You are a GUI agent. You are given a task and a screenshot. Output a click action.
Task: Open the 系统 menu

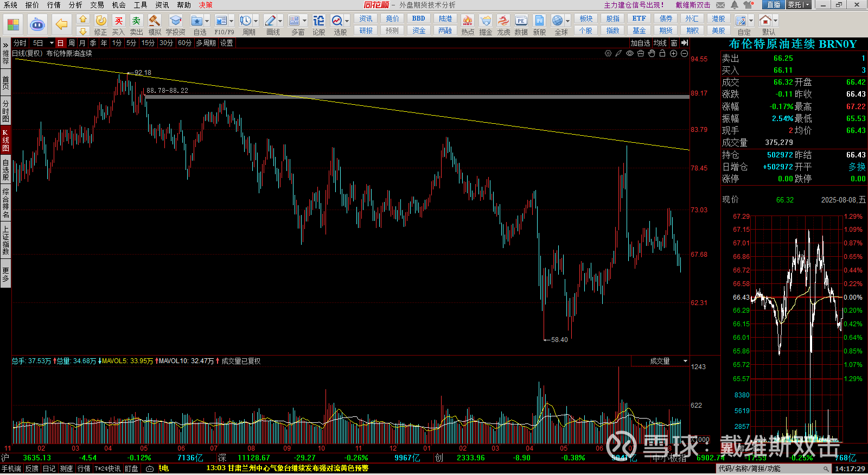[x=10, y=5]
